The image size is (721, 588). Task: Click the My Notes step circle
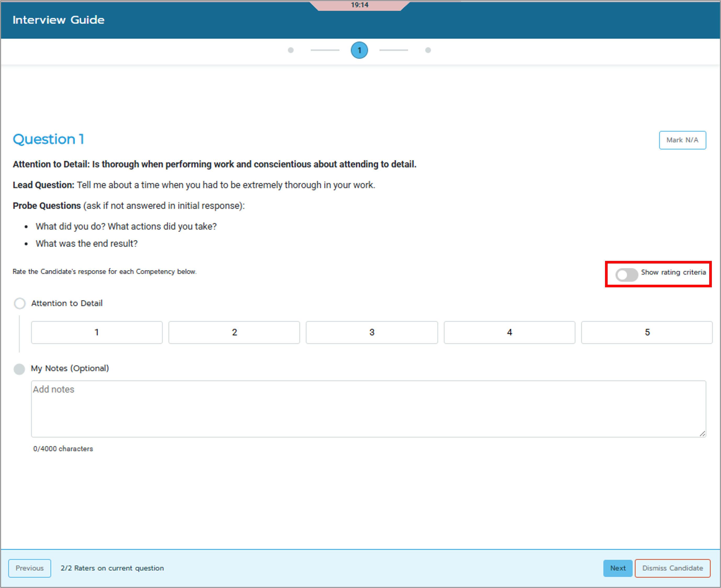click(x=19, y=369)
